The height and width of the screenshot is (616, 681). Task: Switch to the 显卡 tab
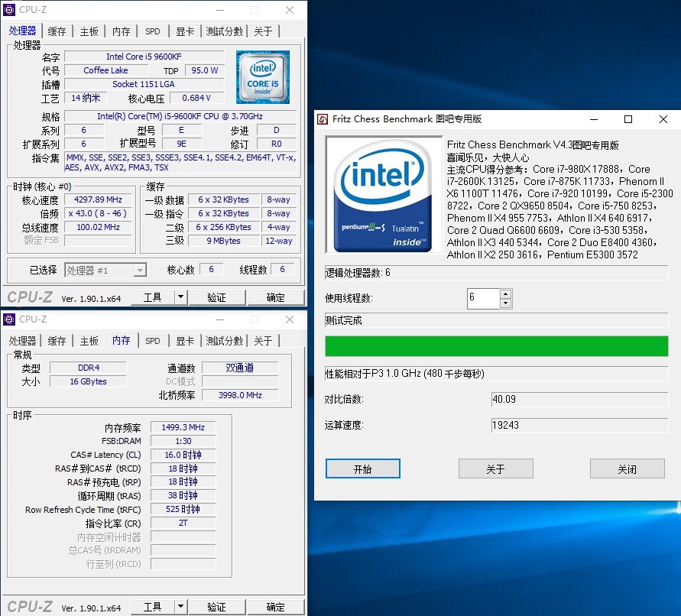tap(185, 31)
